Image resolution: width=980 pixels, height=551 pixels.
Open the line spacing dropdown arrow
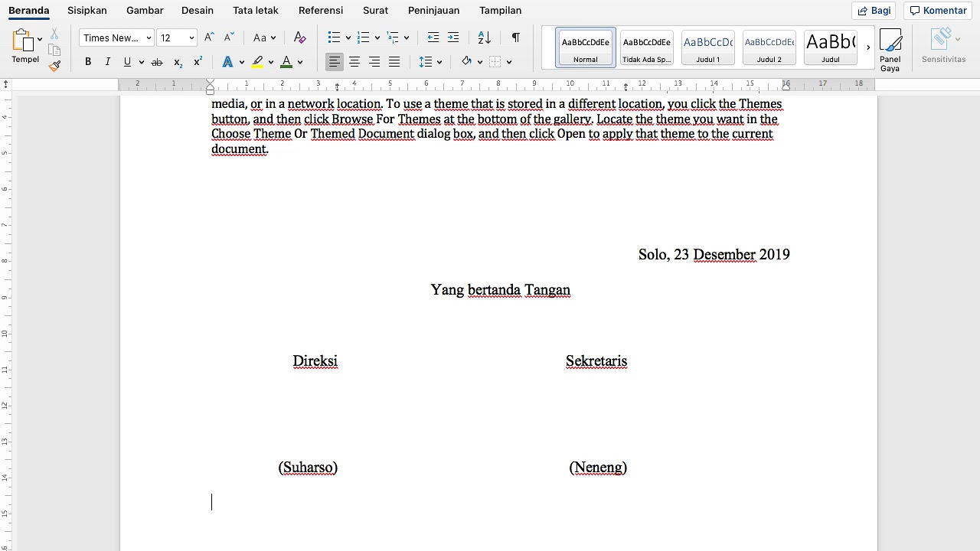point(439,63)
